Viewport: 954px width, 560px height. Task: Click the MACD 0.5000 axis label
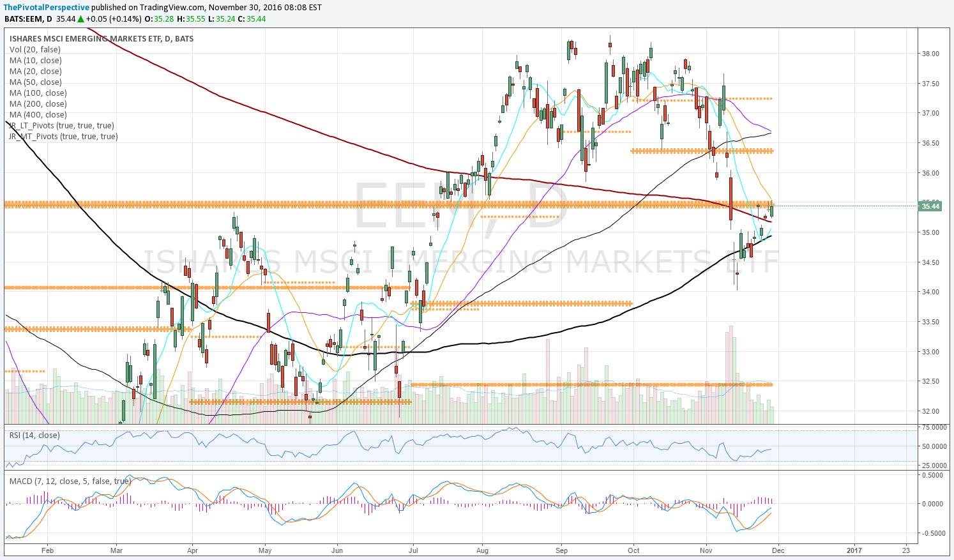[x=932, y=475]
